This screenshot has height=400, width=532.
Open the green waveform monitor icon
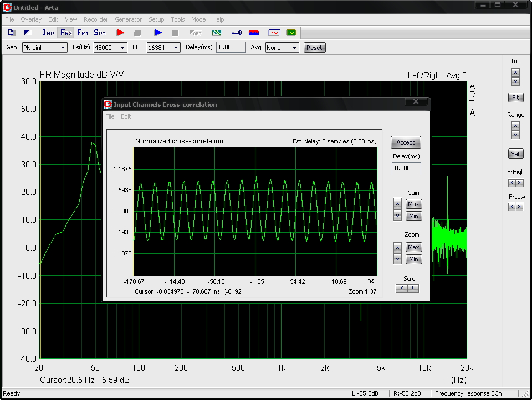(291, 33)
